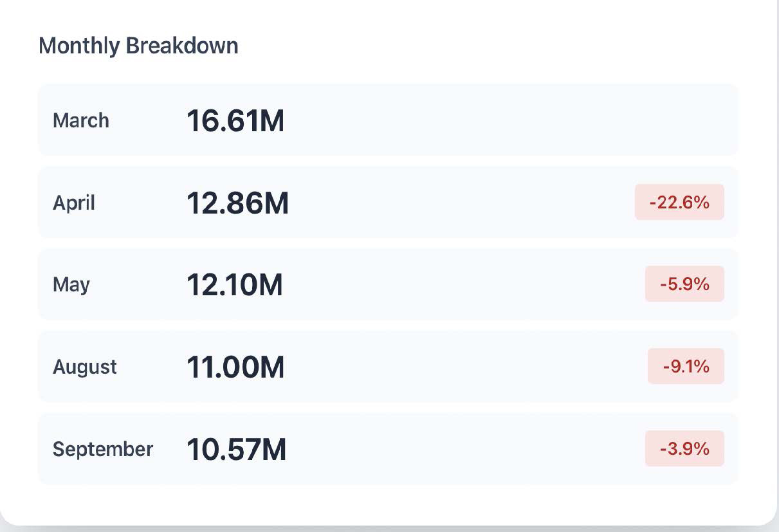Click the Monthly Breakdown heading
Viewport: 779px width, 532px height.
[x=138, y=46]
